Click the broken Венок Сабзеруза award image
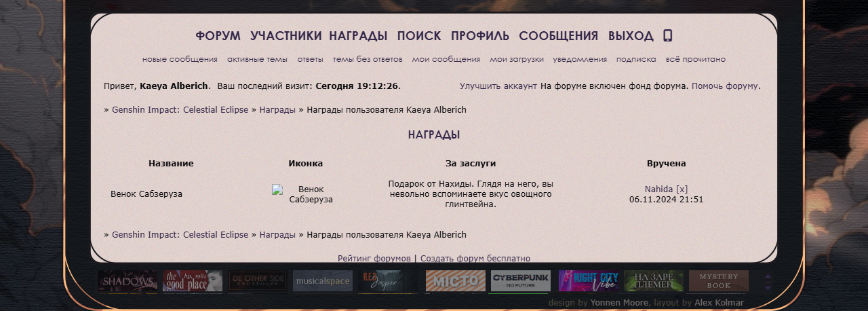 coord(305,194)
